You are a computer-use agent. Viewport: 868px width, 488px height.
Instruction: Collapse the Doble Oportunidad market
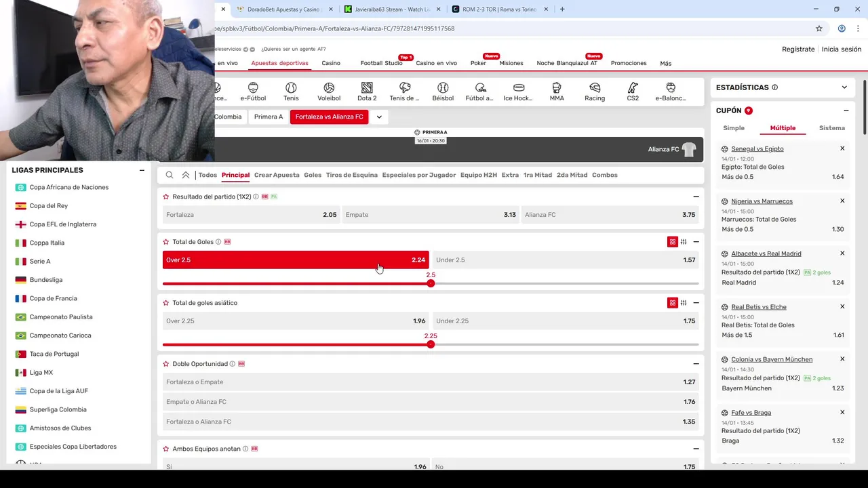pyautogui.click(x=696, y=364)
